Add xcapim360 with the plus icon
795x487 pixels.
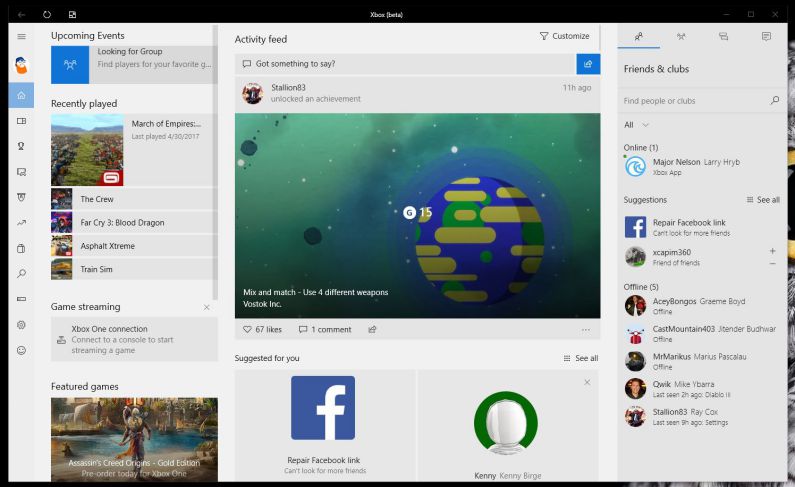[x=772, y=251]
